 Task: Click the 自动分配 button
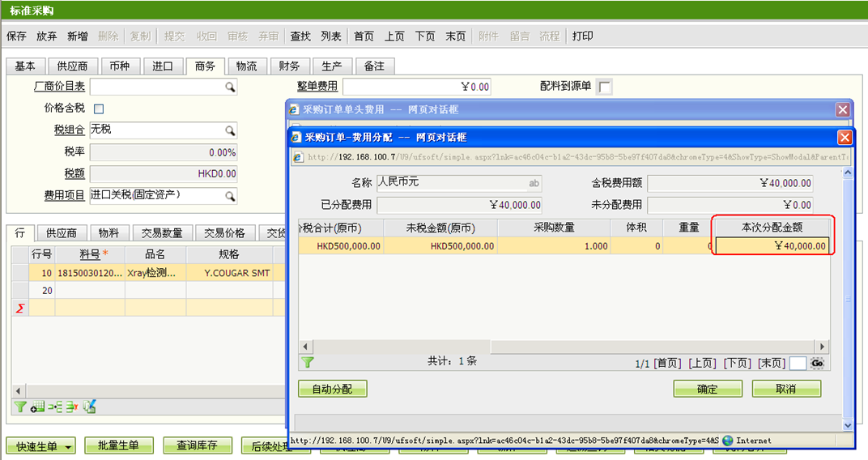coord(332,390)
